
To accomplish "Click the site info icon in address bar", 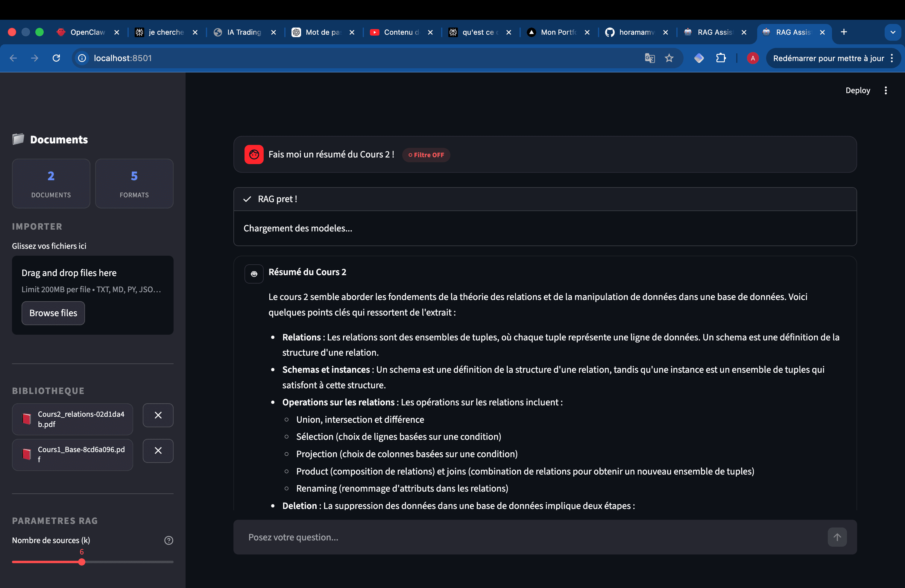I will pos(82,58).
